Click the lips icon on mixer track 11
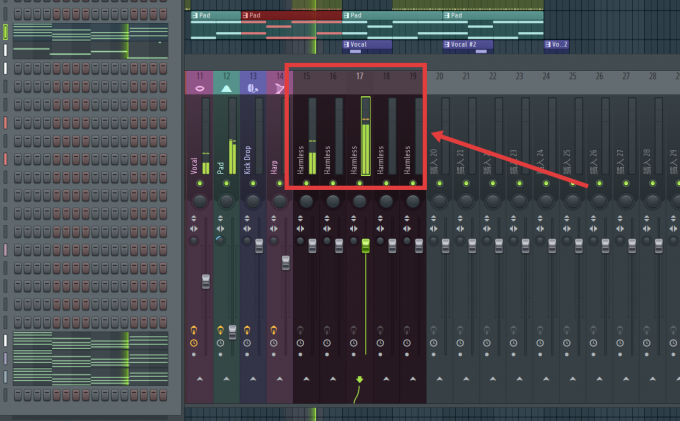 click(x=199, y=88)
